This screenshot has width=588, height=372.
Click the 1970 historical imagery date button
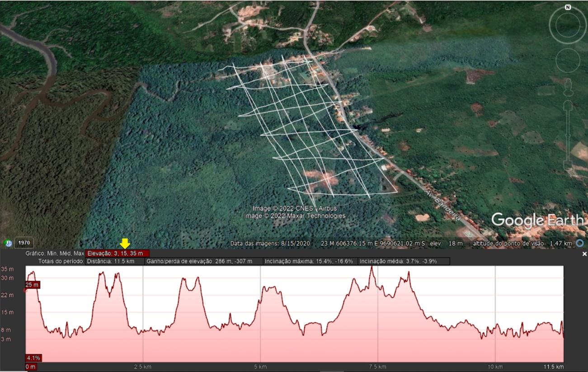[x=24, y=243]
